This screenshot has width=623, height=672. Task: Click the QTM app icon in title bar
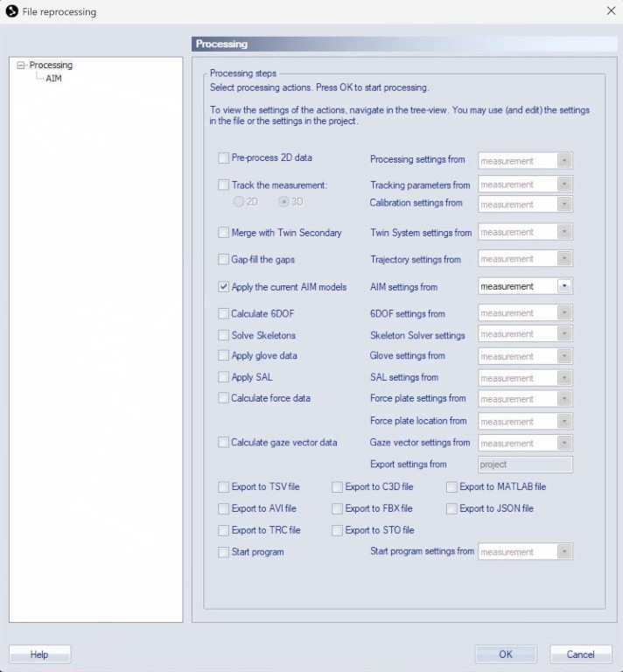[12, 11]
